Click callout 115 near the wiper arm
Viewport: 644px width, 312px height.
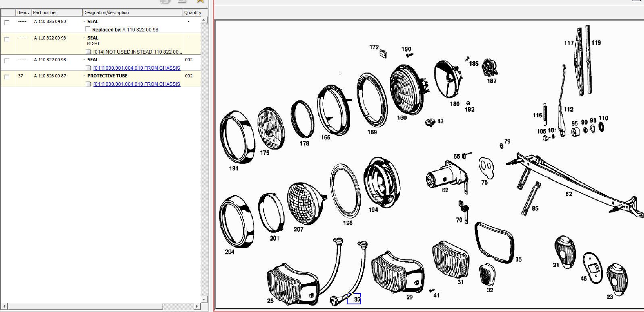[x=538, y=115]
